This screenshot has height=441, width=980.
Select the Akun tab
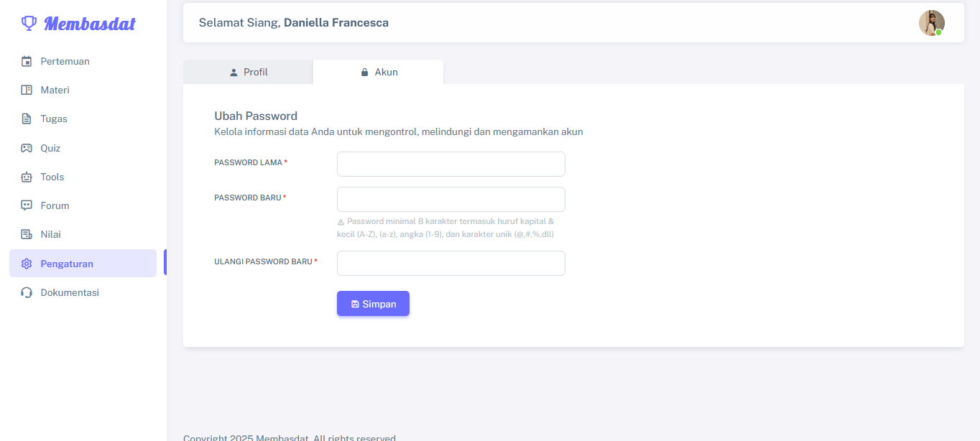(x=378, y=72)
